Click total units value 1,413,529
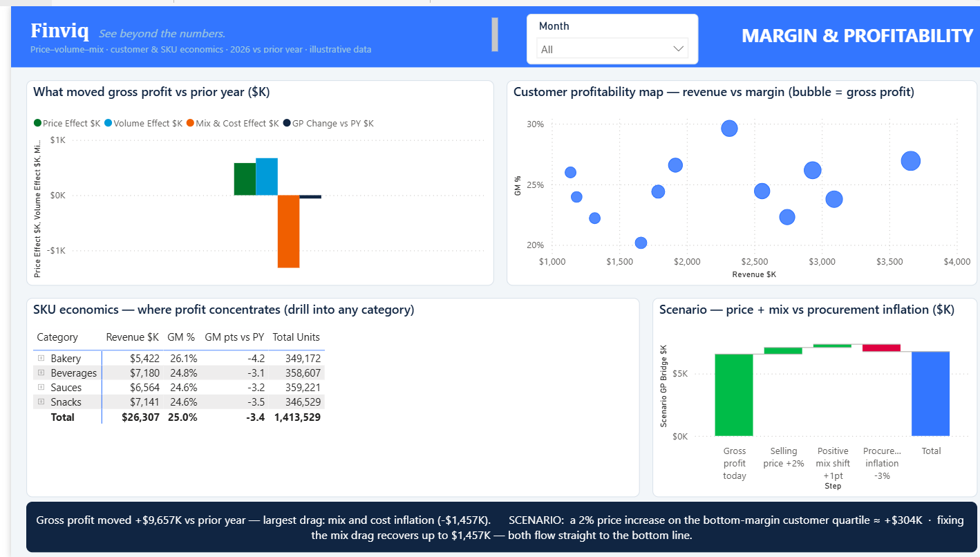 tap(297, 417)
